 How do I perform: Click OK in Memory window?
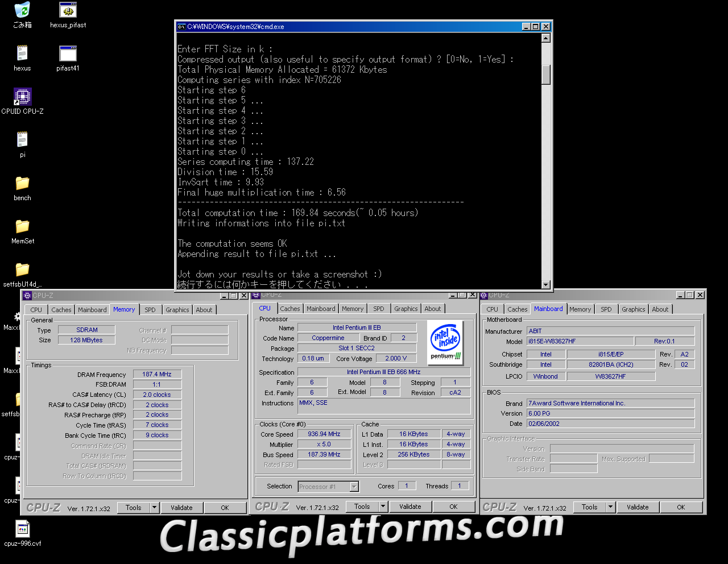tap(225, 508)
